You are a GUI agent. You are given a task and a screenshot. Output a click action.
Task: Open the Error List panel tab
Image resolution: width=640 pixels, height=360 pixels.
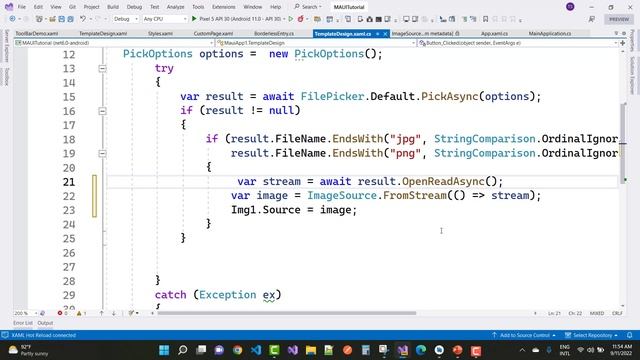22,323
